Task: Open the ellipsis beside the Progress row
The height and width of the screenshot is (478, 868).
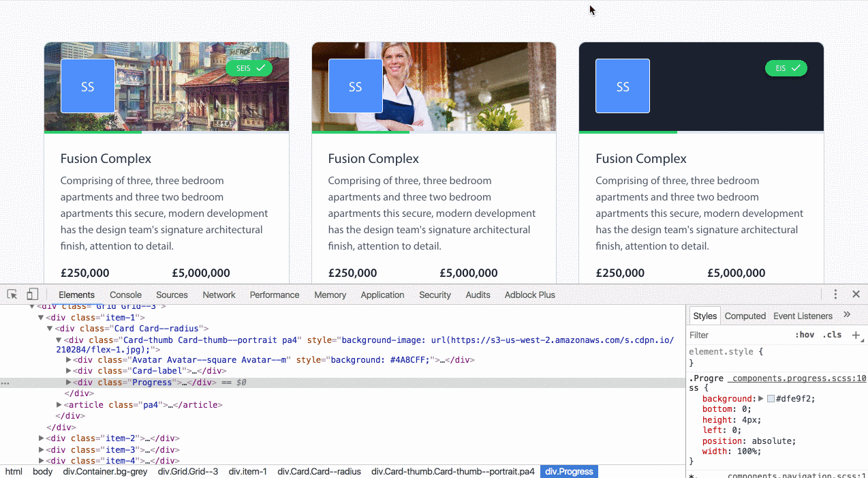Action: coord(5,383)
